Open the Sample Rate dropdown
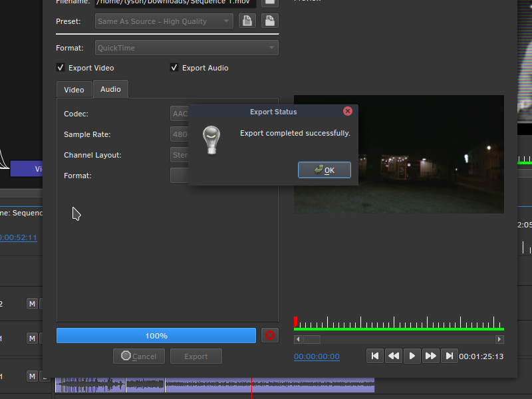The image size is (532, 399). click(x=180, y=134)
